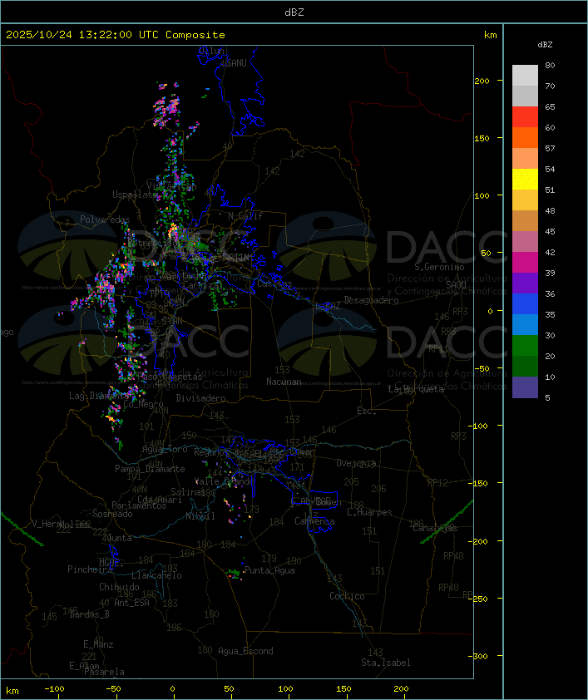Select the 'Cochico' location label
Viewport: 588px width, 700px height.
pos(347,596)
